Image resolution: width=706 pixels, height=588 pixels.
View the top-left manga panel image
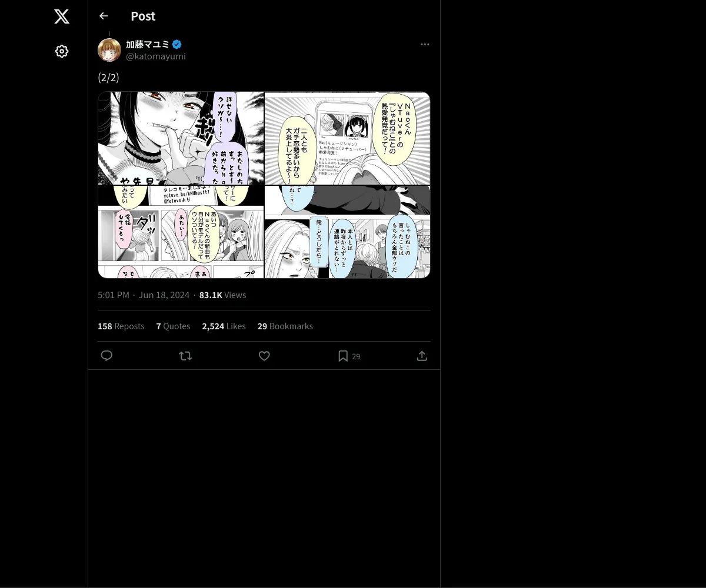pos(181,138)
